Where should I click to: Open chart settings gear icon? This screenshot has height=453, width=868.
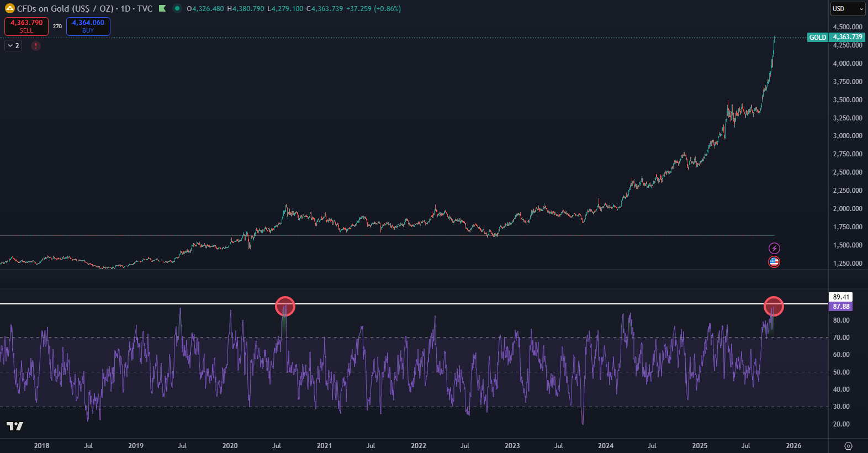pyautogui.click(x=849, y=446)
